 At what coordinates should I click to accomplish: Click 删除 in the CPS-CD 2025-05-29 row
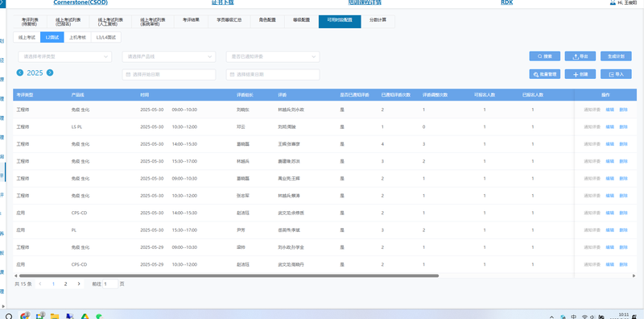623,265
